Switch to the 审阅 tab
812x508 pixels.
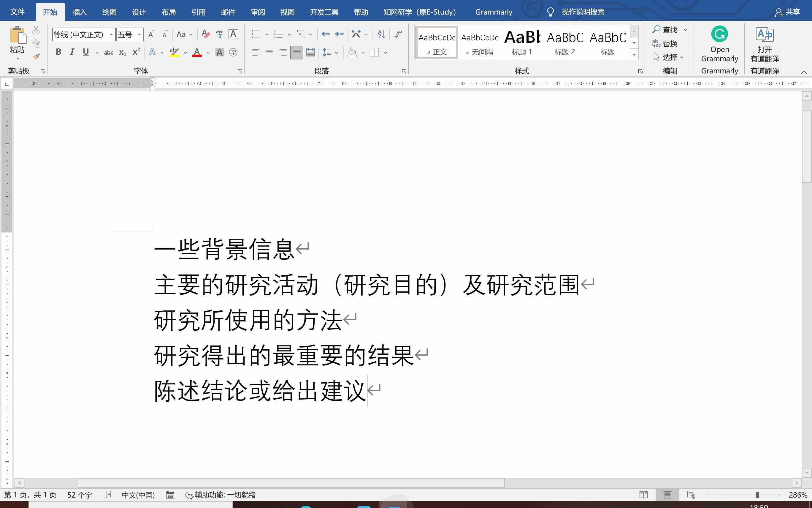258,12
